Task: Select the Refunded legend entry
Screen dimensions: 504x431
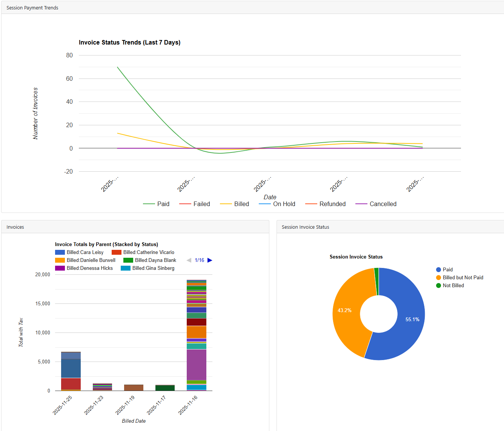Action: coord(326,204)
